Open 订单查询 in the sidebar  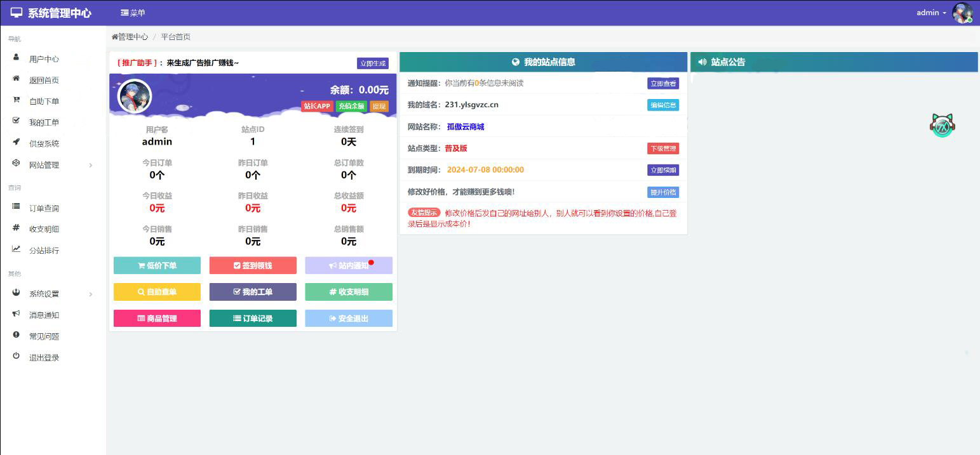click(x=44, y=208)
